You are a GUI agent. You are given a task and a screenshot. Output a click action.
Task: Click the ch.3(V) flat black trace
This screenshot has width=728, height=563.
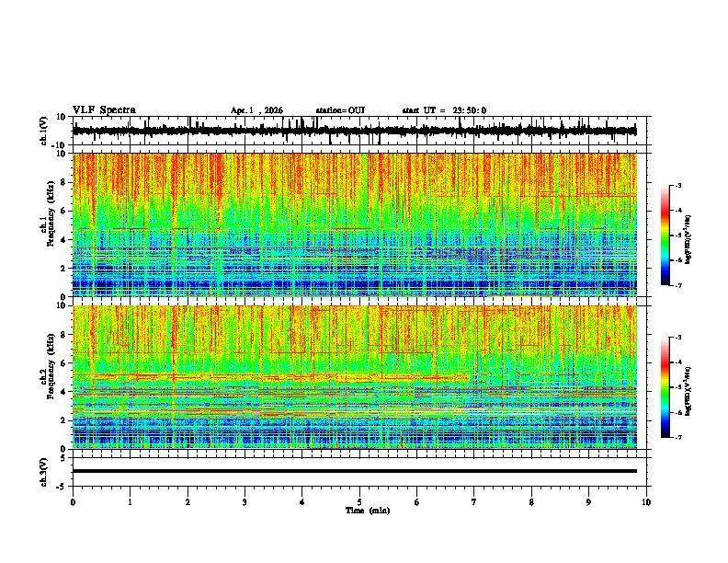click(x=355, y=471)
